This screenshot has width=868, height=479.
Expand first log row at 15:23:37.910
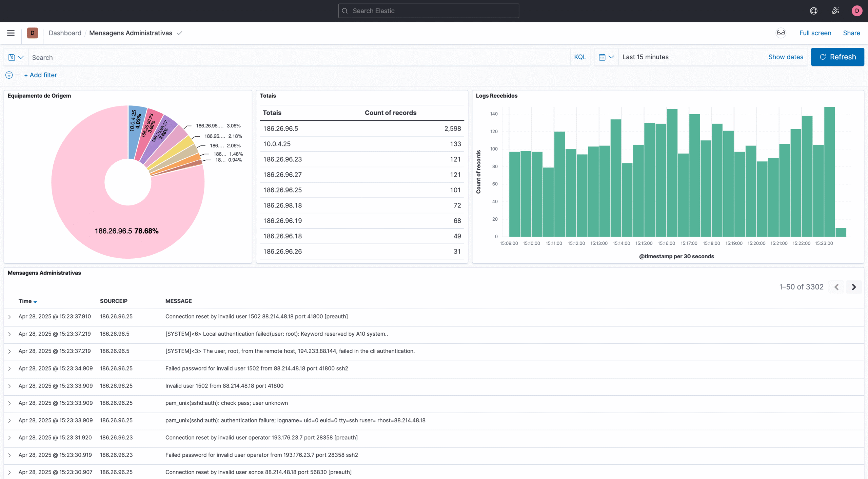[x=9, y=317]
